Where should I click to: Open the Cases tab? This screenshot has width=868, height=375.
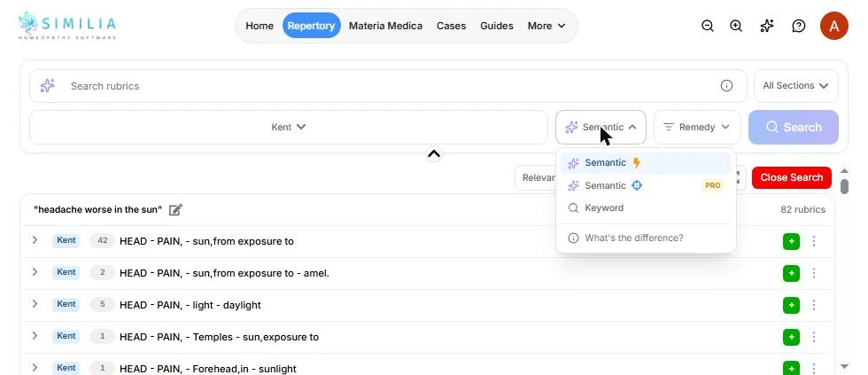[451, 26]
